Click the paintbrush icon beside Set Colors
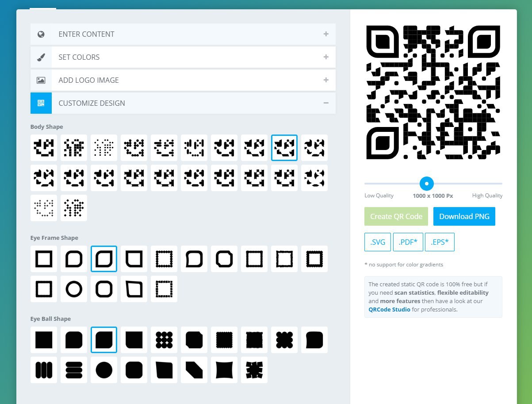This screenshot has height=404, width=532. pyautogui.click(x=41, y=57)
